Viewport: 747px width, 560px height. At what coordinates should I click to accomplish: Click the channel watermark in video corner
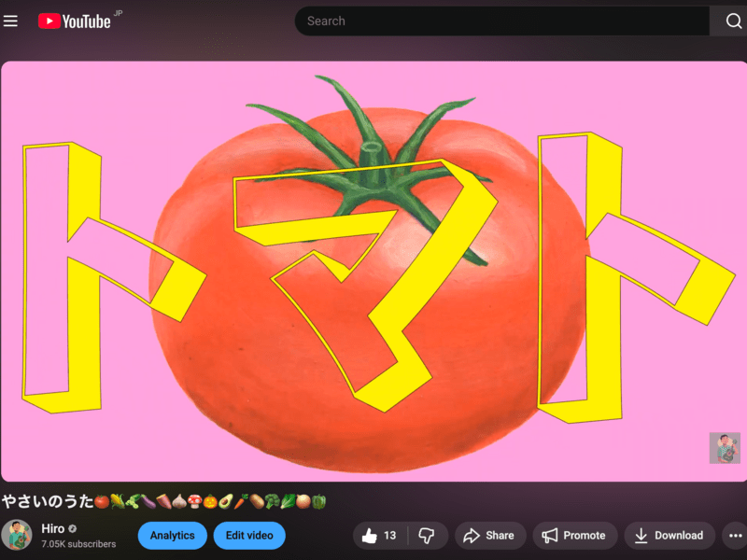click(x=725, y=448)
